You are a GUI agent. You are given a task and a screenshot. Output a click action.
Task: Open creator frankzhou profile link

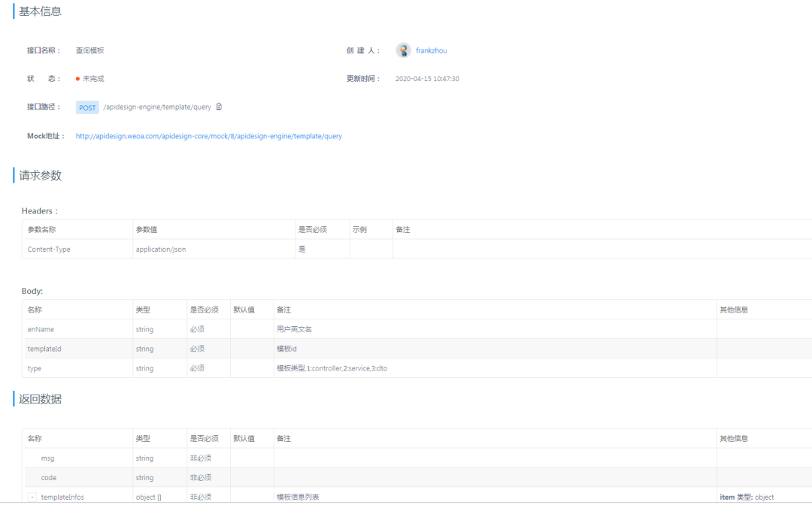coord(432,50)
